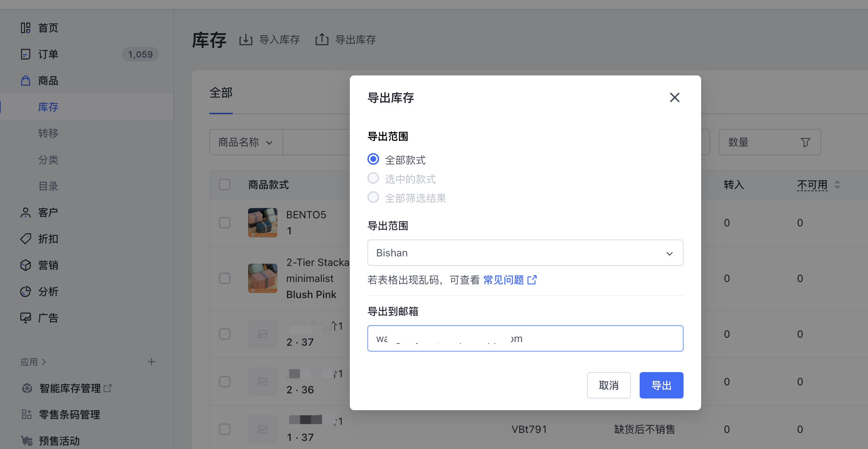Click the sort arrows beside 不可用 column
The image size is (868, 449).
[837, 185]
